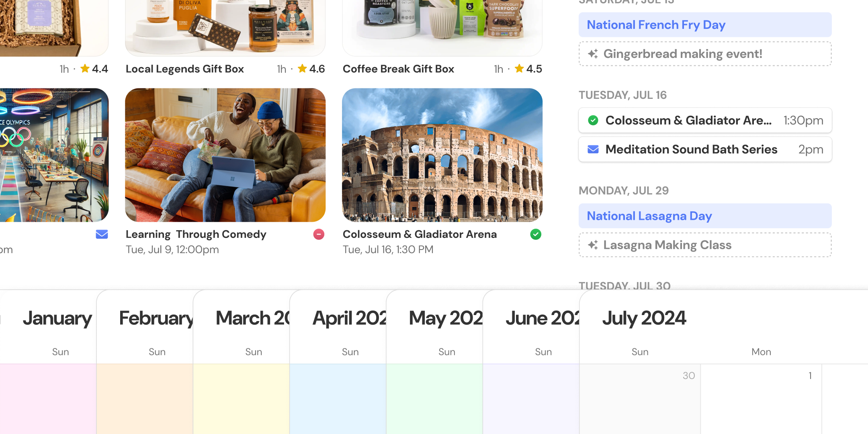Click the pink January calendar day cell

coord(48,399)
